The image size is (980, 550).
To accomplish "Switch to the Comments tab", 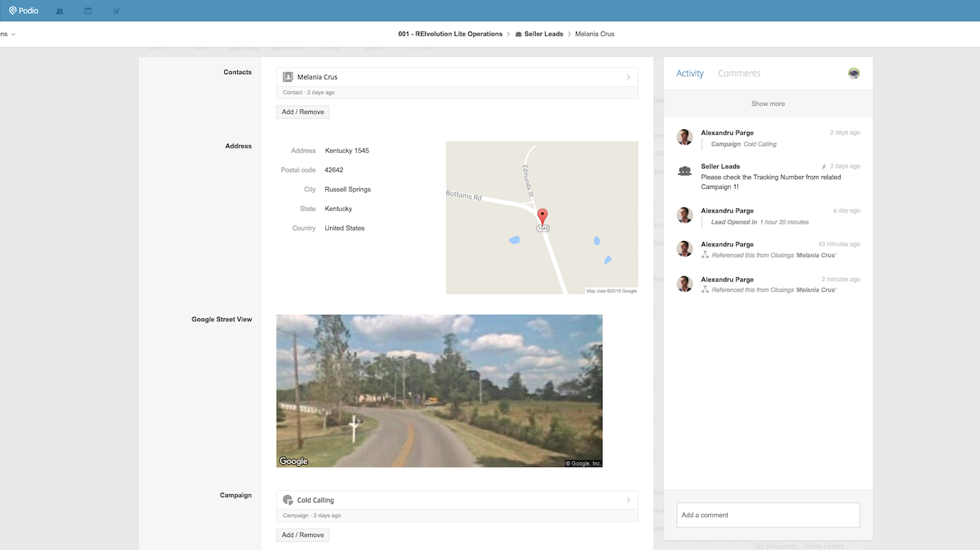I will point(739,74).
